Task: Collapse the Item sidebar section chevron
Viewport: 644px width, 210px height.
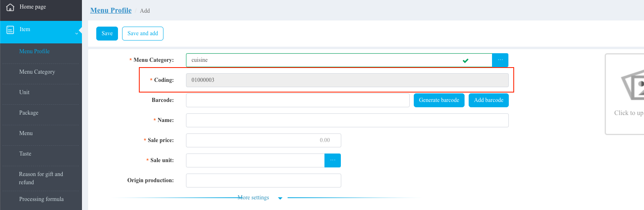Action: (77, 33)
